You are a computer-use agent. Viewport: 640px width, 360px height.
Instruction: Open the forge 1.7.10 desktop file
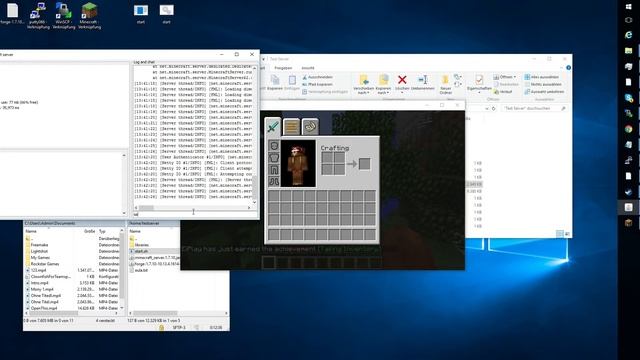pos(12,13)
